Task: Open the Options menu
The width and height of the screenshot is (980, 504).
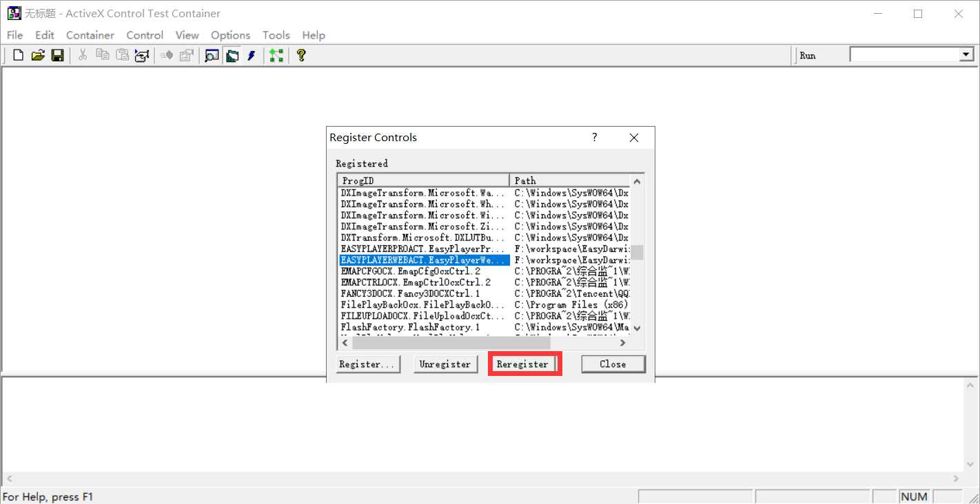Action: (230, 35)
